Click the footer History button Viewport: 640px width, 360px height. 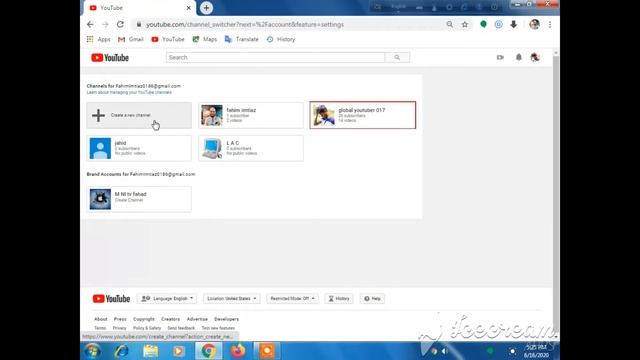click(339, 298)
